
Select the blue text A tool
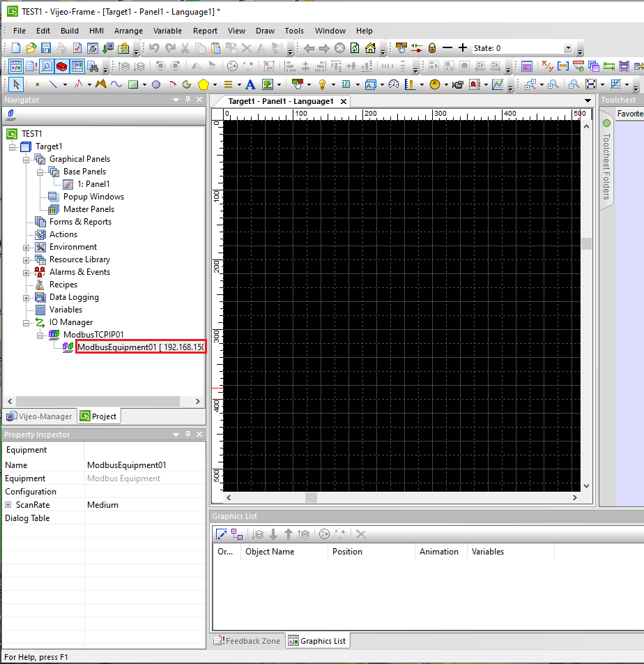click(x=250, y=84)
